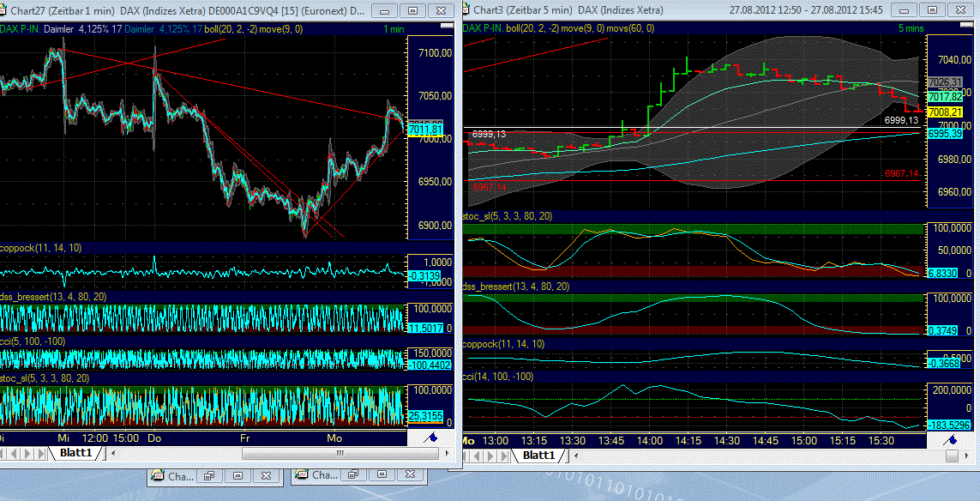The width and height of the screenshot is (980, 501).
Task: Click the previous-sheet arrow icon in Chart3
Action: click(476, 456)
